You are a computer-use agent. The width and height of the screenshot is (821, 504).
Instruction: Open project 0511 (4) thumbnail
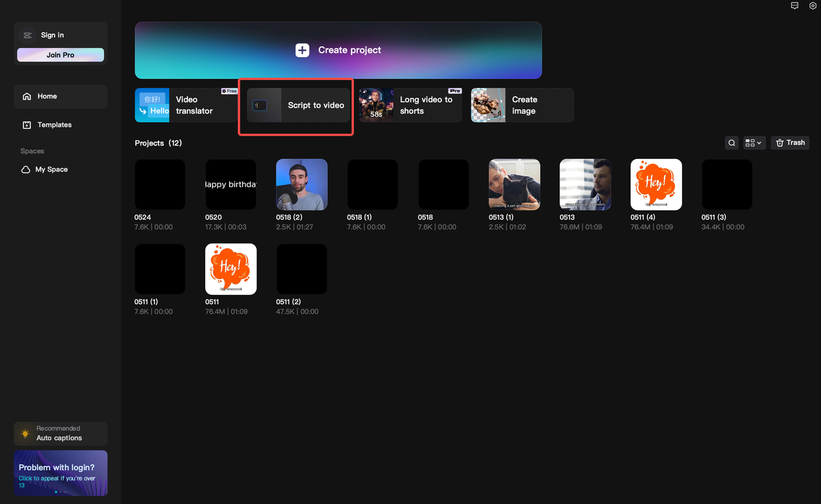[656, 185]
